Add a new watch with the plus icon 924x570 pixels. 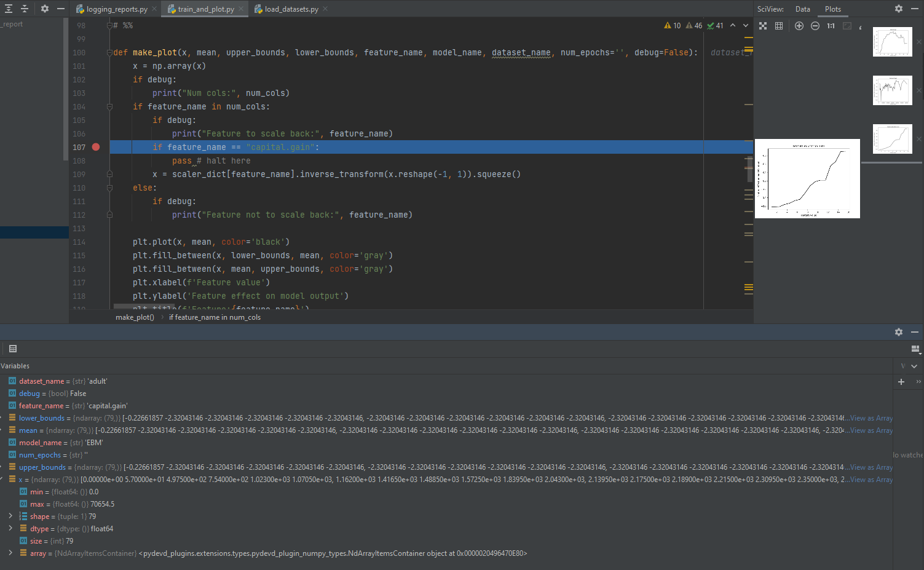click(901, 381)
